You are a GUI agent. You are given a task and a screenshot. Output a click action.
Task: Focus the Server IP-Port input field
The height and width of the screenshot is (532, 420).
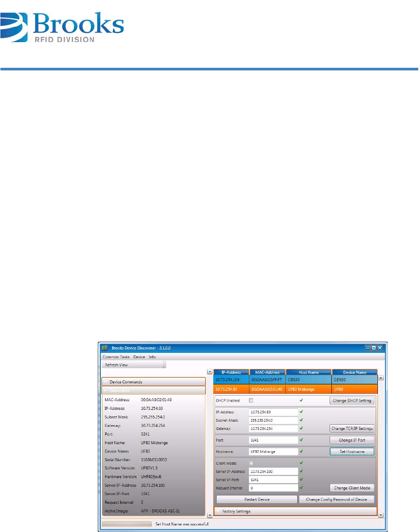click(x=273, y=480)
